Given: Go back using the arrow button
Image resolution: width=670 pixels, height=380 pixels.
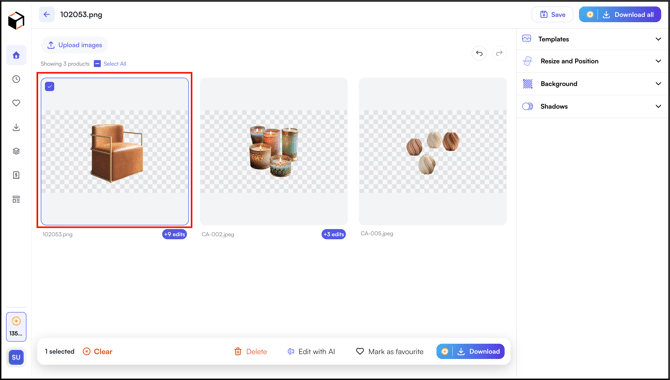Looking at the screenshot, I should pos(47,15).
